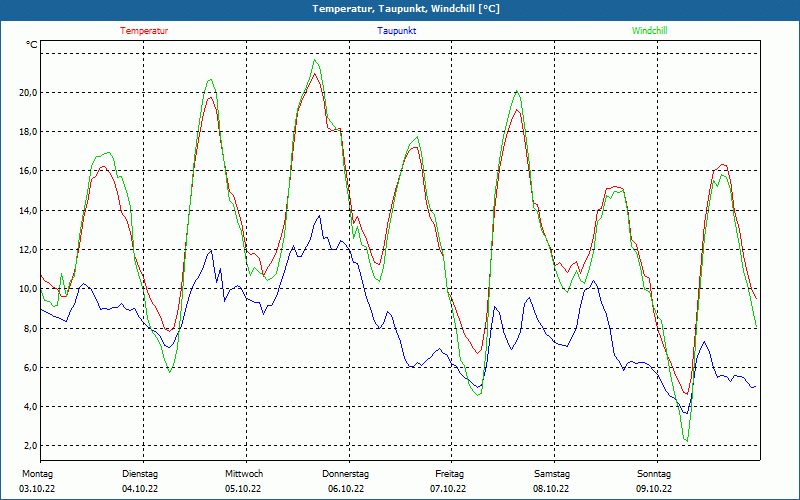This screenshot has width=800, height=500.
Task: Click the 05.10.22 date label
Action: 243,489
